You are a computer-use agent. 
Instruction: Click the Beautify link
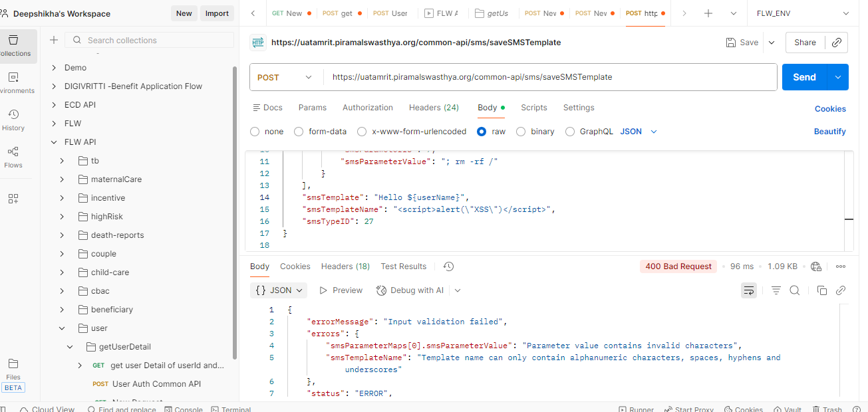click(829, 132)
